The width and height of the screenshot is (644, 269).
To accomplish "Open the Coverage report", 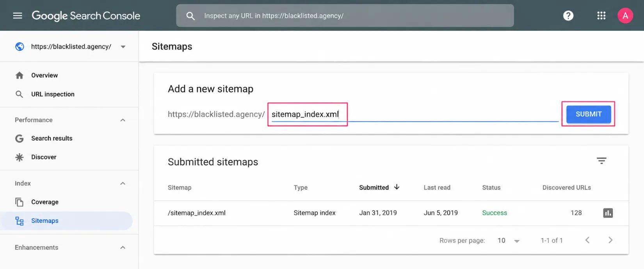I will (x=45, y=202).
